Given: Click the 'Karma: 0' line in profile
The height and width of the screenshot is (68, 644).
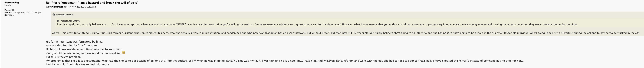Looking at the screenshot, I should click(x=9, y=15).
